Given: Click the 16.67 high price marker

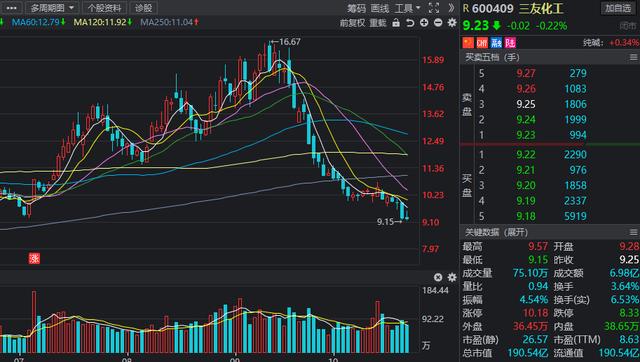Looking at the screenshot, I should click(286, 42).
